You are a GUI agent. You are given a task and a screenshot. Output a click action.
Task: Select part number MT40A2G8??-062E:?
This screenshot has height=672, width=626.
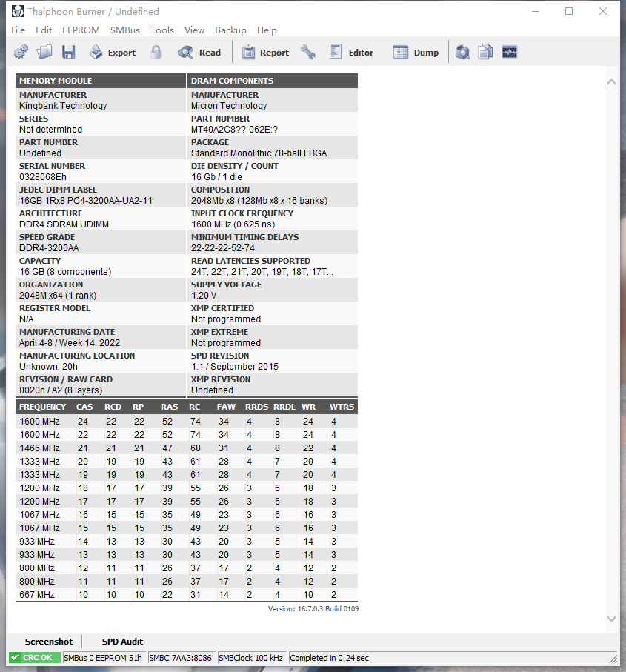(234, 130)
